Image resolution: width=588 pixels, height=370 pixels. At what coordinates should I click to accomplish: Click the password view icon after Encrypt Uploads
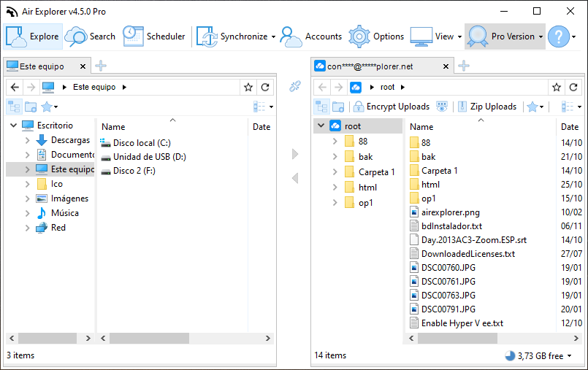(x=442, y=107)
